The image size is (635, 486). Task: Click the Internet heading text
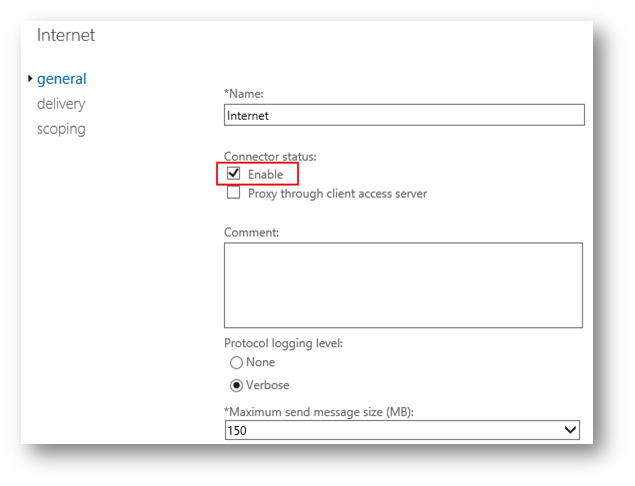(x=66, y=35)
